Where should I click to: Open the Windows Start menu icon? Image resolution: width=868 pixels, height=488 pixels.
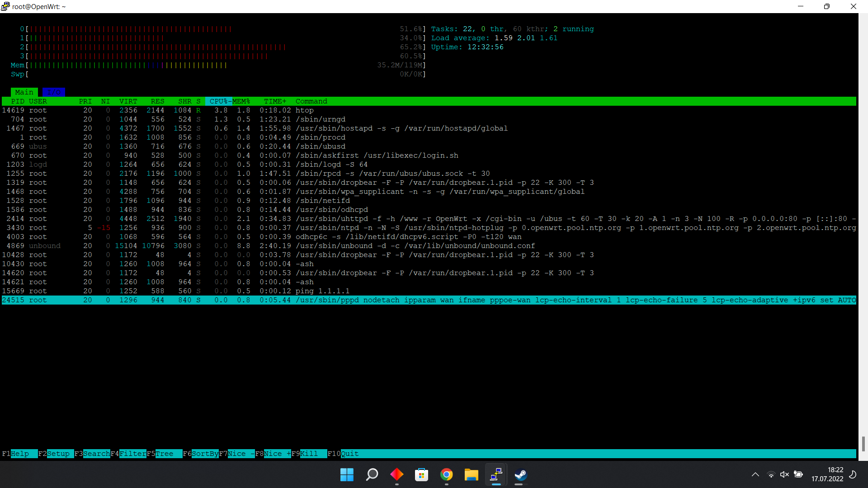347,475
